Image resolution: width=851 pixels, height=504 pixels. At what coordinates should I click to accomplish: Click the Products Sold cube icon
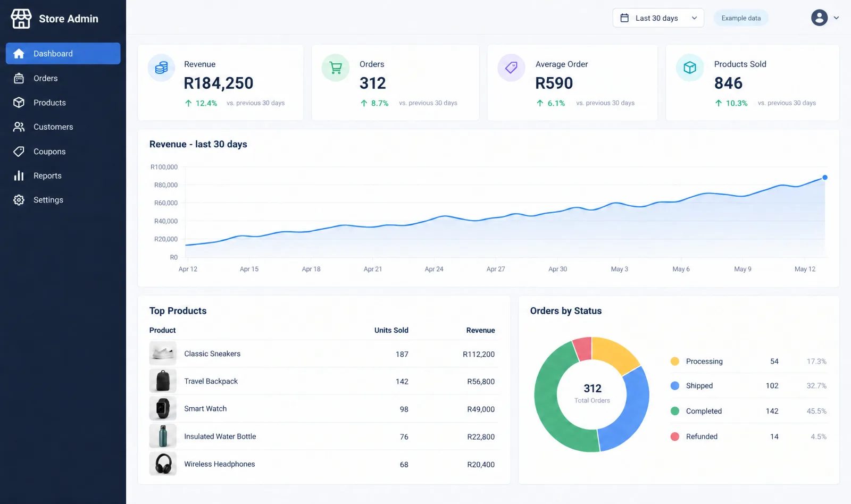click(x=690, y=68)
